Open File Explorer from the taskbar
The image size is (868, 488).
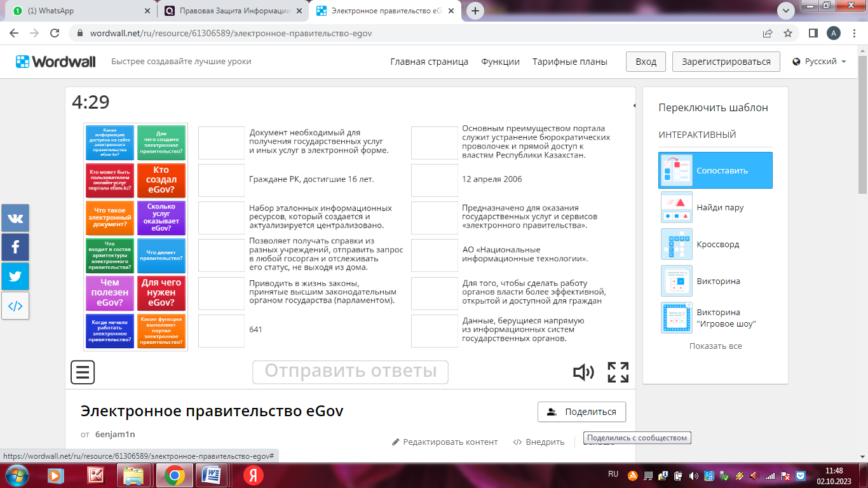pyautogui.click(x=133, y=475)
